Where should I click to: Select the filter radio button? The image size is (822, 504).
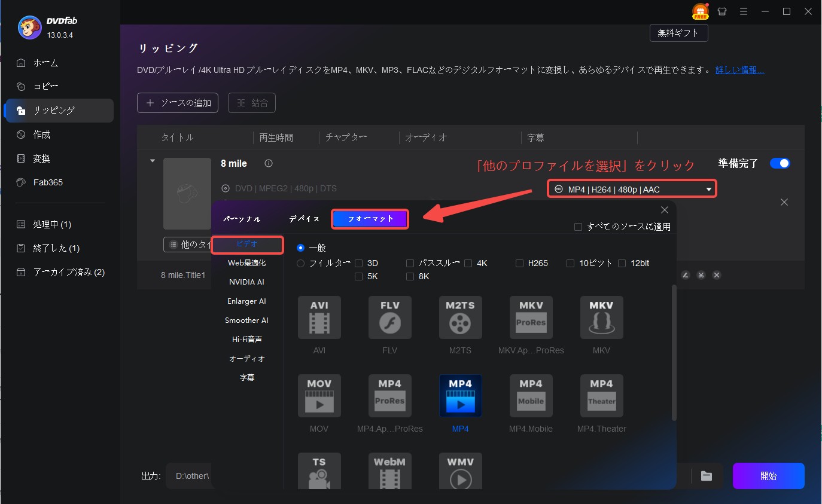[x=301, y=263]
